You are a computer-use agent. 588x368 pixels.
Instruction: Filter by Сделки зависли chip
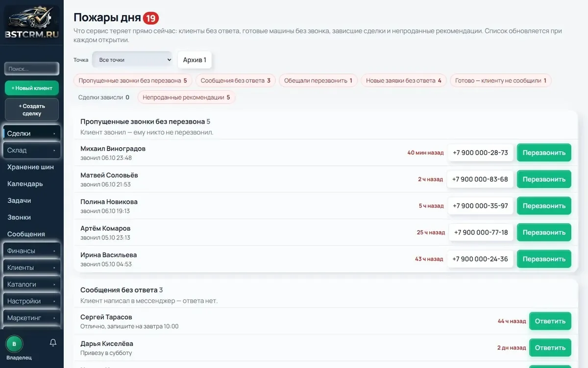click(104, 97)
